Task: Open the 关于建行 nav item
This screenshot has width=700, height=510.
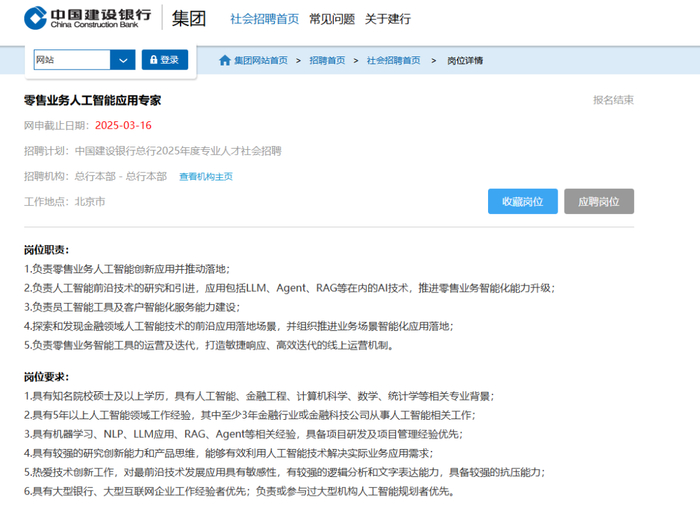Action: (x=388, y=19)
